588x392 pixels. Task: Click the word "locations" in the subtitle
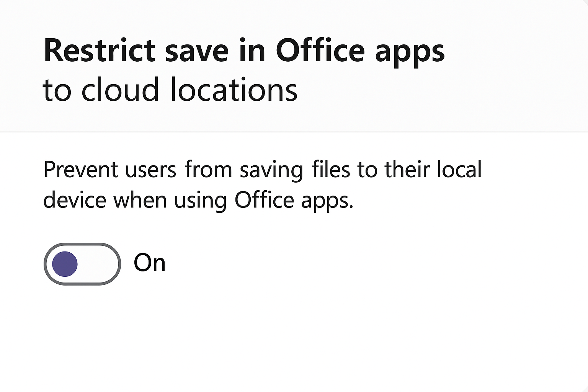[x=234, y=90]
